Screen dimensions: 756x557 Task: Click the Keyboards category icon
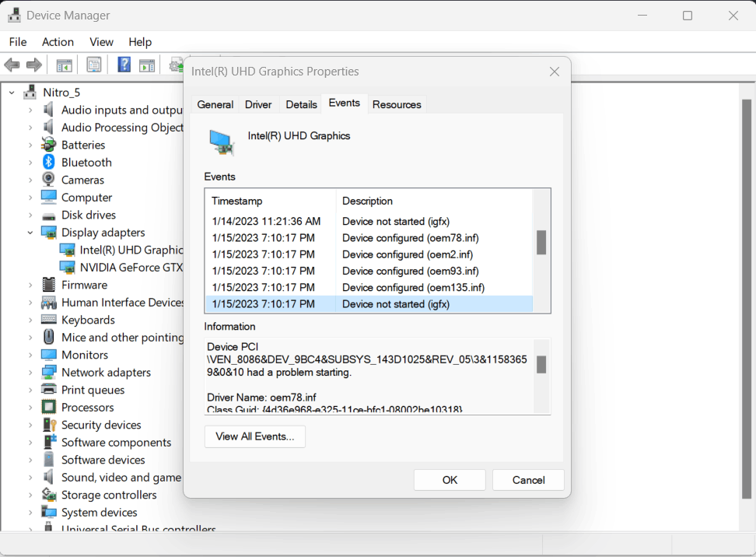point(48,319)
